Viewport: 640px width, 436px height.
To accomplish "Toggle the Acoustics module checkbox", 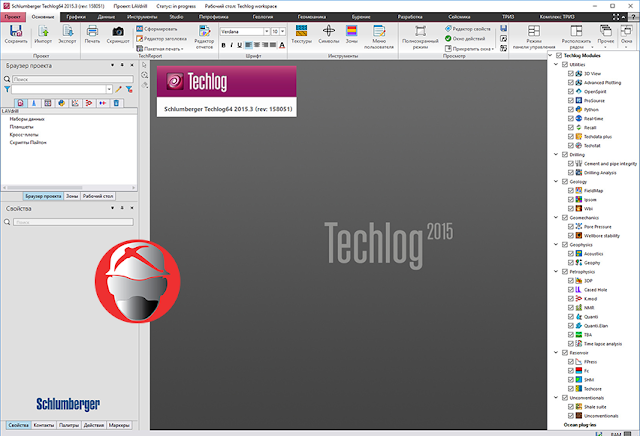I will click(x=571, y=254).
